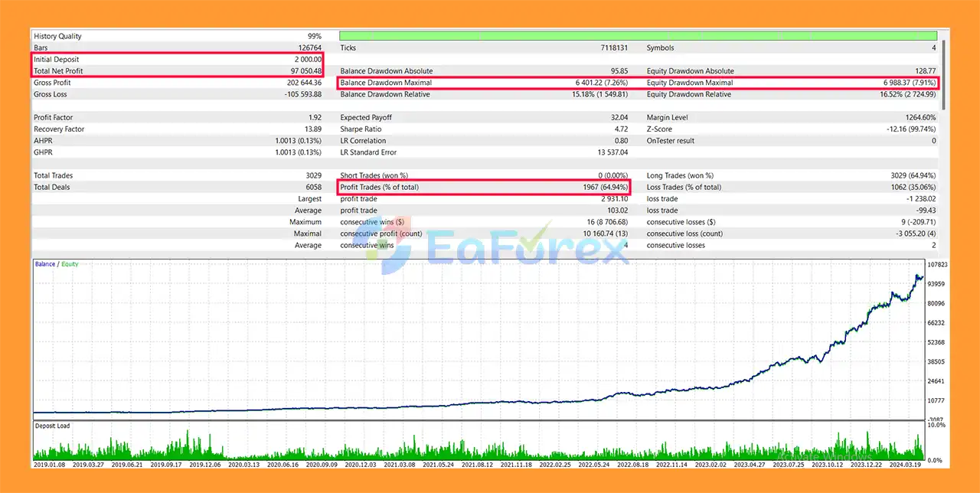The image size is (980, 493).
Task: Click the GHPR label
Action: click(x=42, y=152)
